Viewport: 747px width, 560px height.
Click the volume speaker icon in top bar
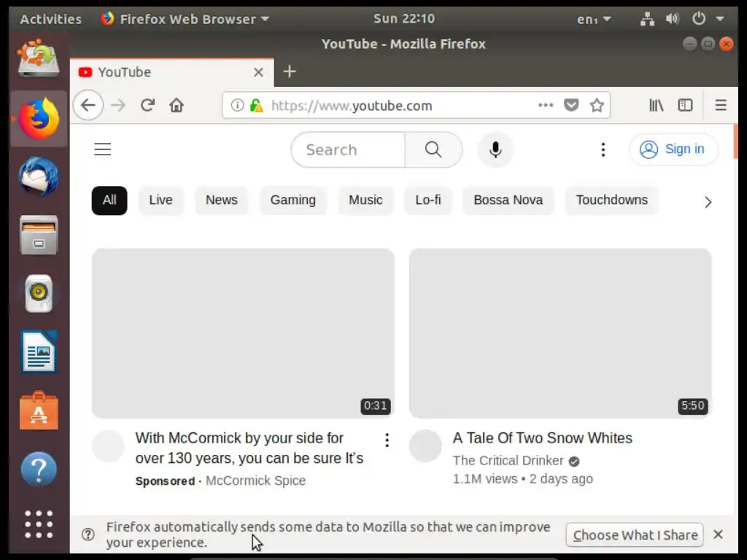point(672,19)
